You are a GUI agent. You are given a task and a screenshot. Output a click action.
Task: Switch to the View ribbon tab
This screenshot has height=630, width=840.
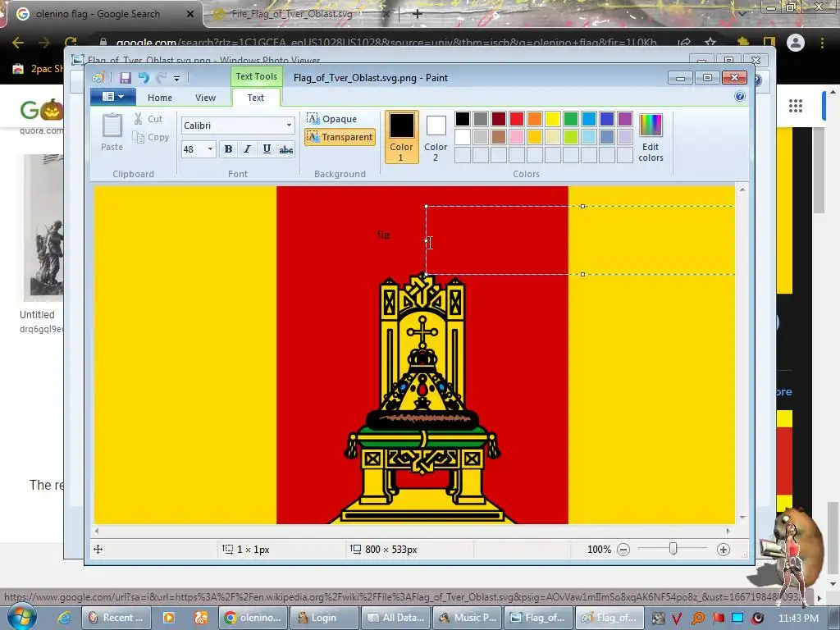point(205,98)
